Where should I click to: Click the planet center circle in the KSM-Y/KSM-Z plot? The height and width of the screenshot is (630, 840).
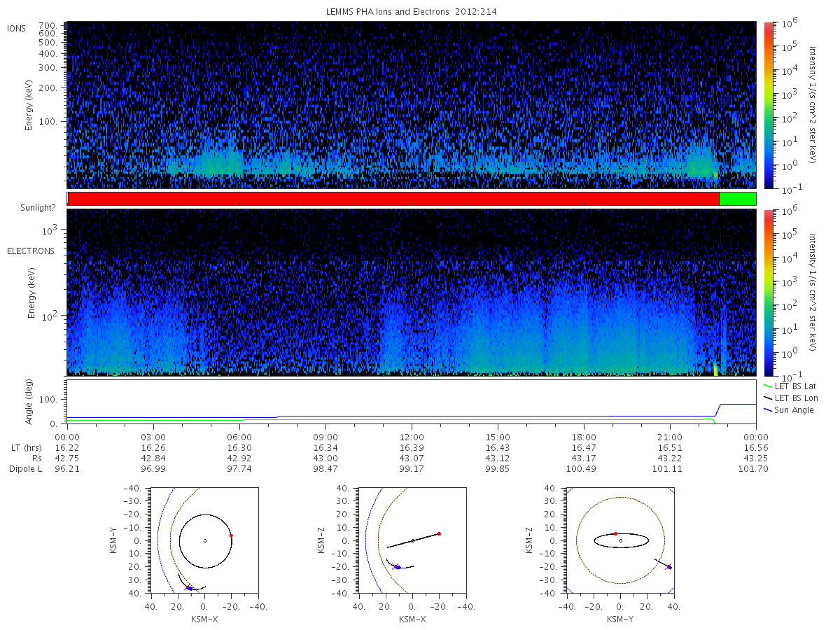pos(621,540)
